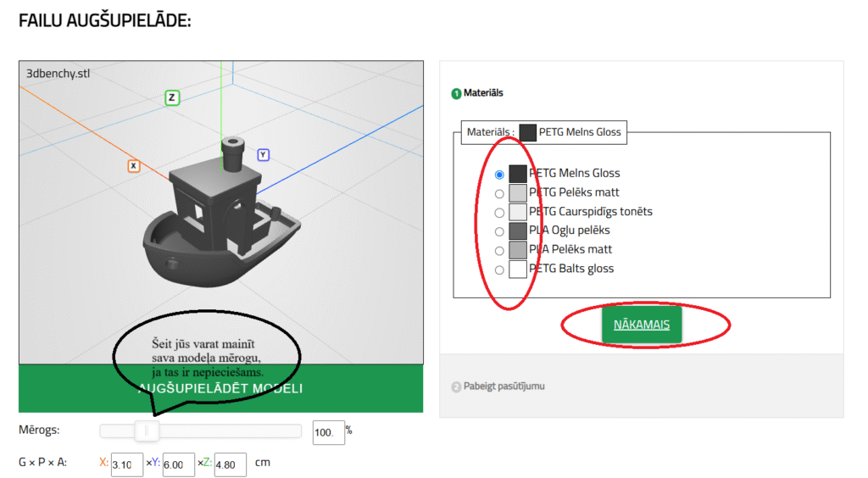868x478 pixels.
Task: Click the X dimension input field
Action: 126,464
